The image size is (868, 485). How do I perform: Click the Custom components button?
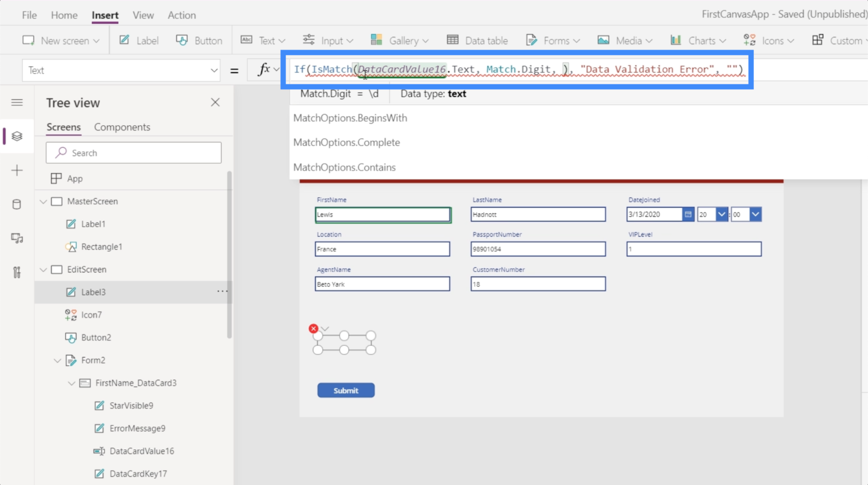[837, 40]
